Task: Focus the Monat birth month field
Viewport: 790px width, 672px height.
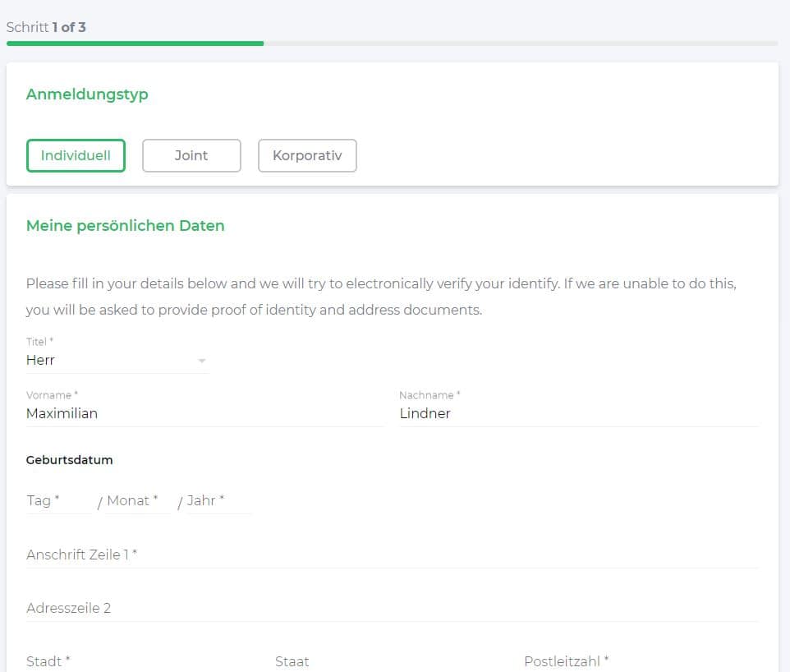Action: click(x=137, y=501)
